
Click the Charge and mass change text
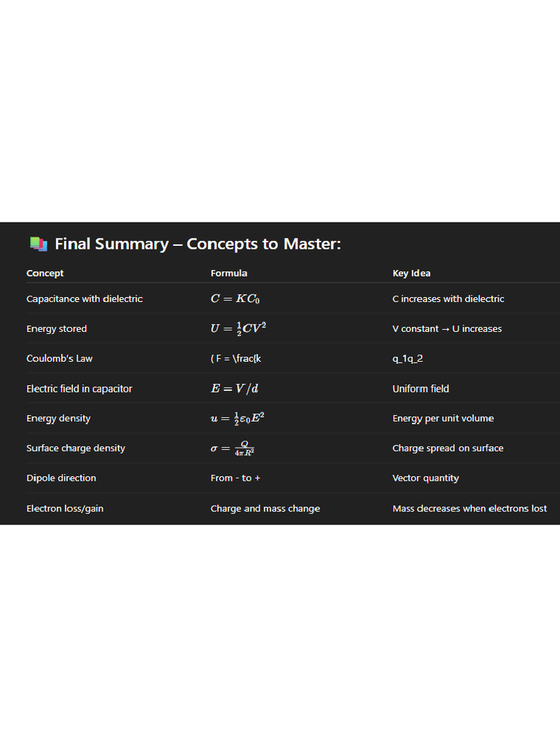(x=265, y=508)
